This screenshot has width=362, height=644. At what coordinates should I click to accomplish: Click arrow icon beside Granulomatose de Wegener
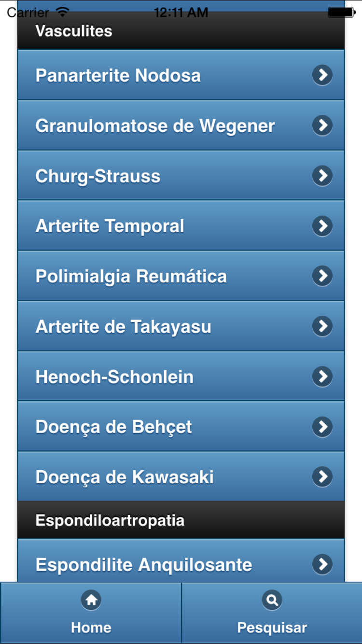point(322,126)
